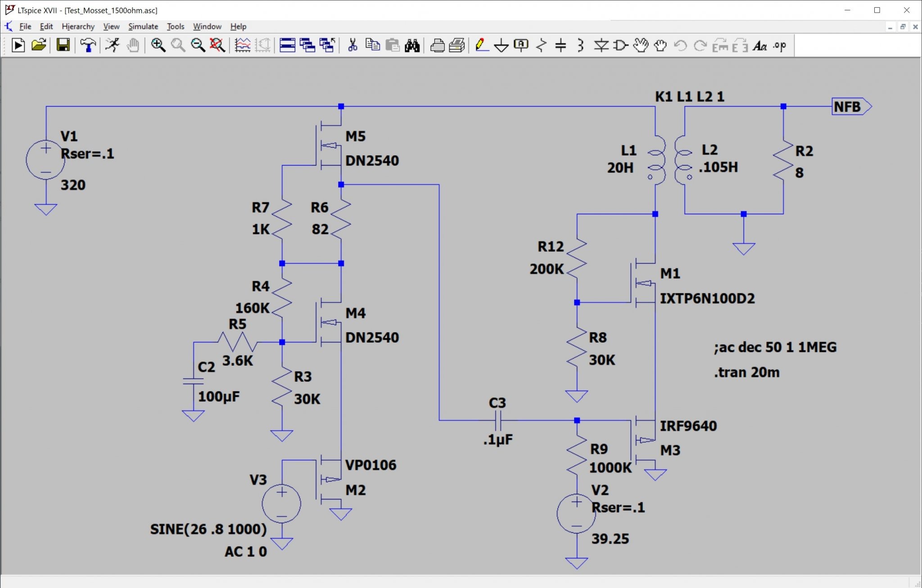Click the K1 L1 L2 1 coupling directive

tap(690, 97)
